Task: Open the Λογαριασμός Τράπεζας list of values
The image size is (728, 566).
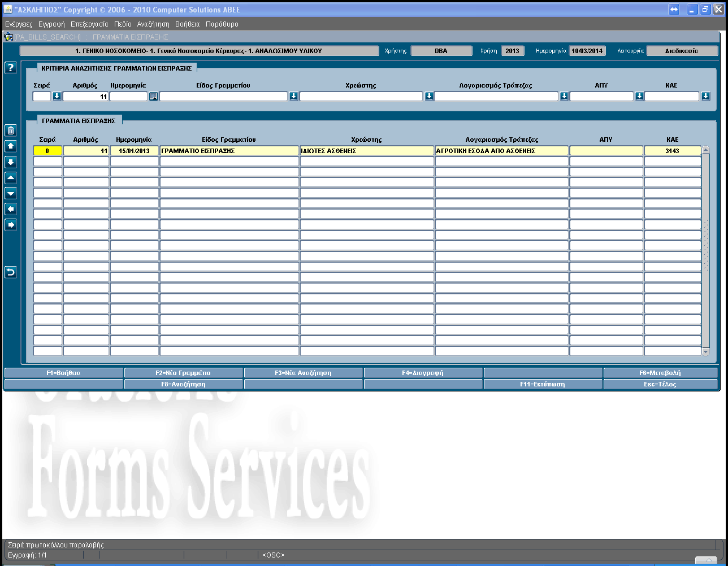Action: (564, 97)
